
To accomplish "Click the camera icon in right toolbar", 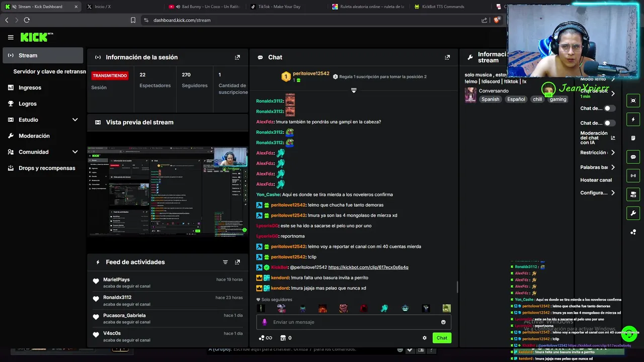I will 633,195.
